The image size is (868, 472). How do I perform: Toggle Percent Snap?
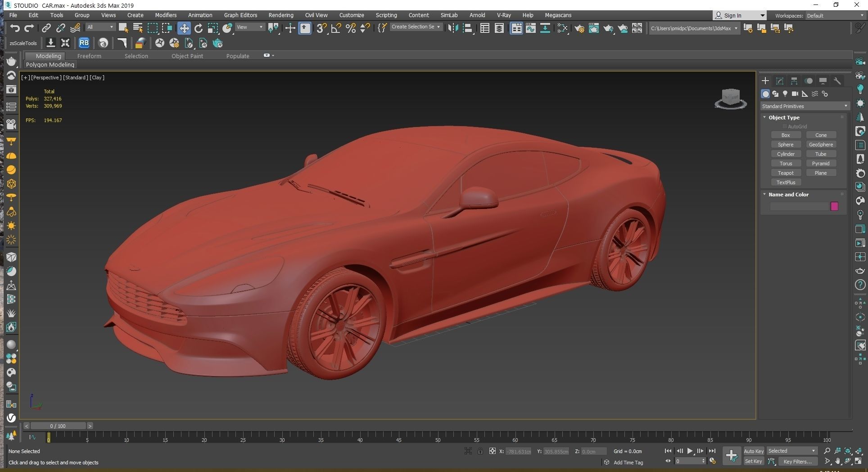pos(351,28)
